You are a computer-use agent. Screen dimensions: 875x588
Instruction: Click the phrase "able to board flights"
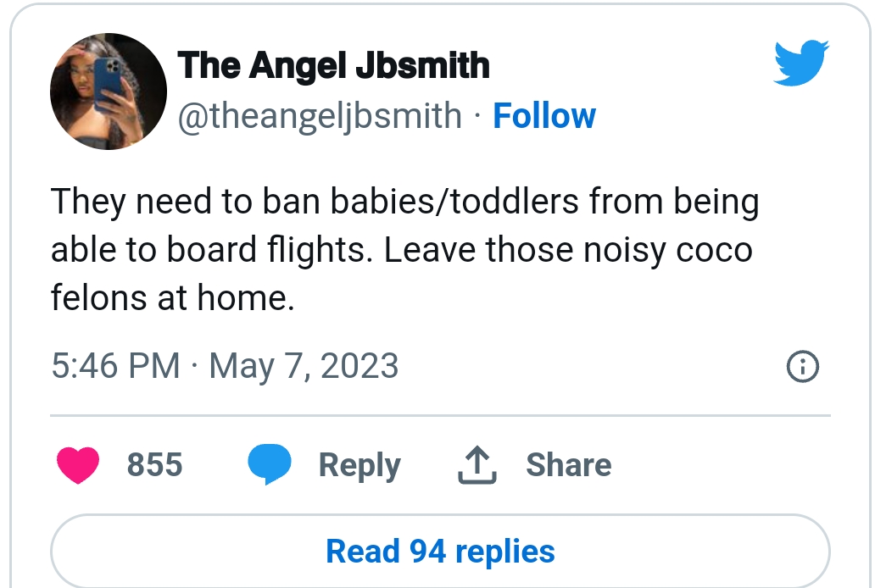pos(212,252)
